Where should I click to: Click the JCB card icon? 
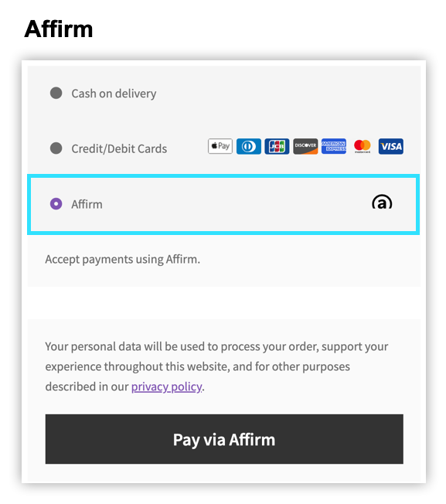click(x=277, y=146)
